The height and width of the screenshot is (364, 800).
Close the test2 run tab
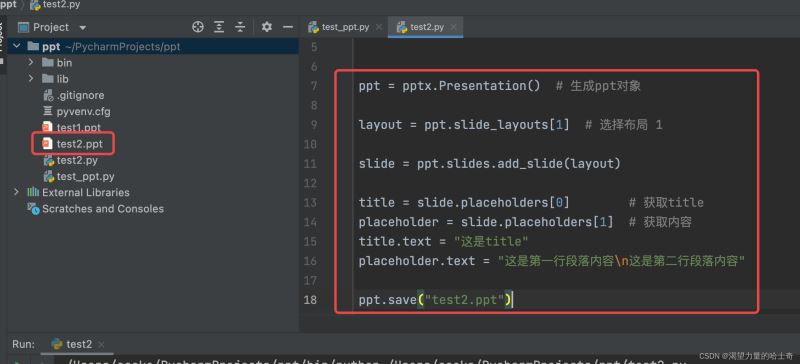tap(101, 345)
